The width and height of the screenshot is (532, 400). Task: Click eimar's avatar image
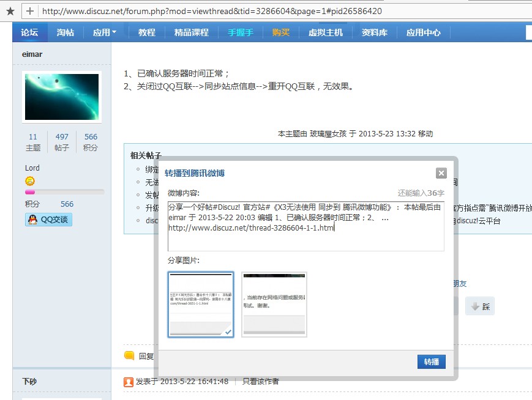62,97
